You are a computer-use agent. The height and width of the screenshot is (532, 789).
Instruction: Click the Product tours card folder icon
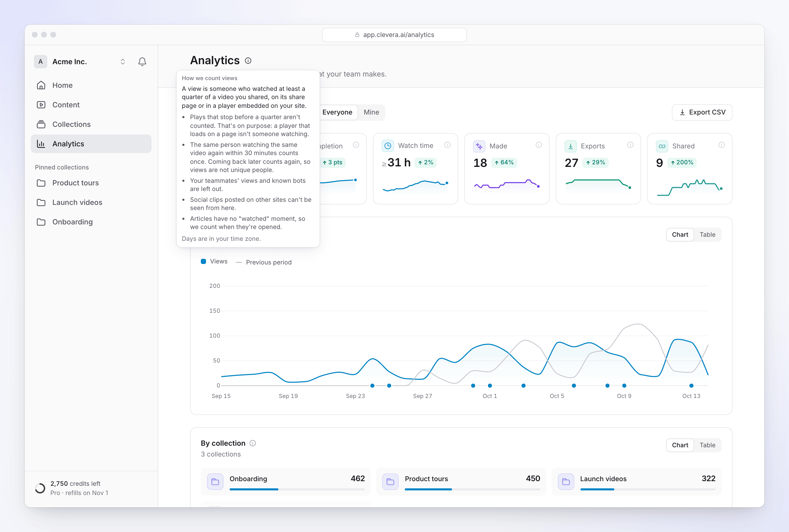pos(390,481)
